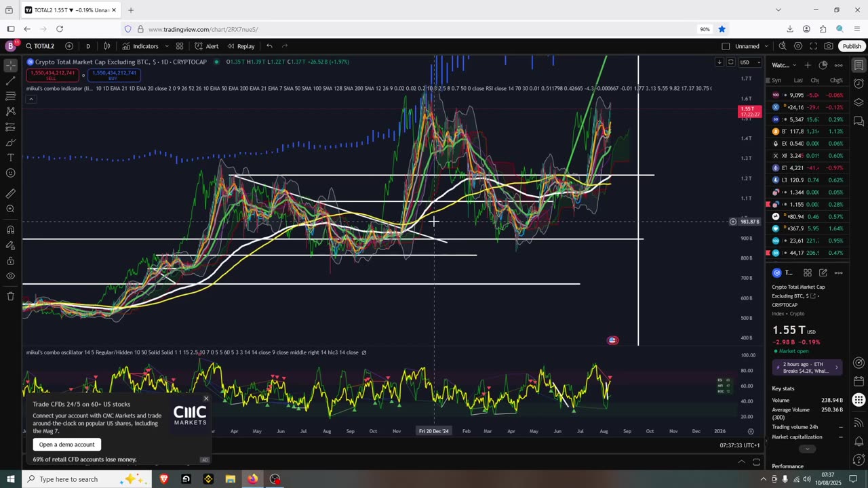Open chart settings gear
The width and height of the screenshot is (868, 488).
[798, 46]
